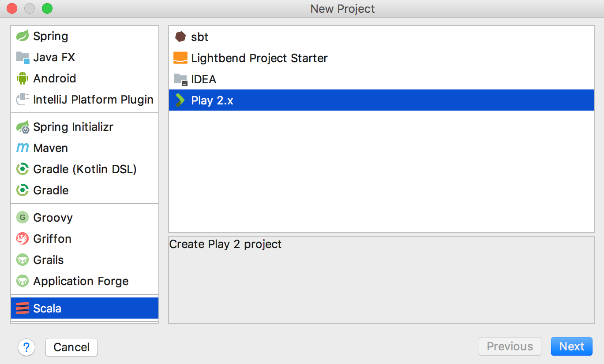This screenshot has height=364, width=604.
Task: Click the Maven 'm' icon
Action: [x=23, y=148]
